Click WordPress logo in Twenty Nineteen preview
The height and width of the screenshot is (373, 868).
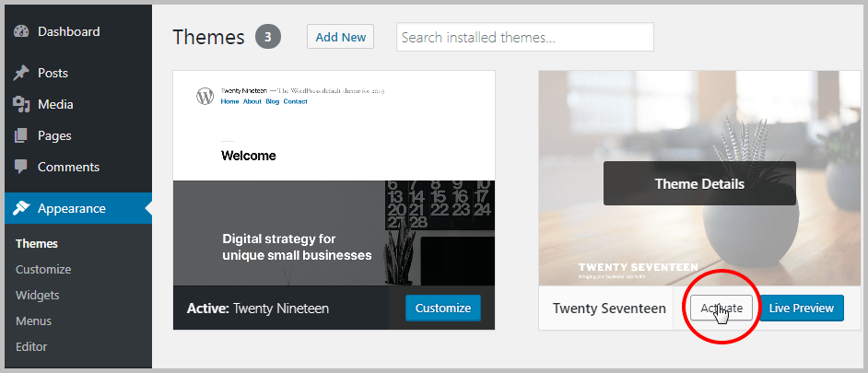pyautogui.click(x=205, y=97)
